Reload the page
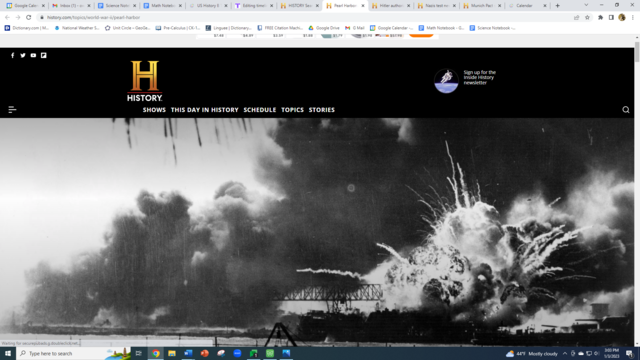 coord(29,17)
